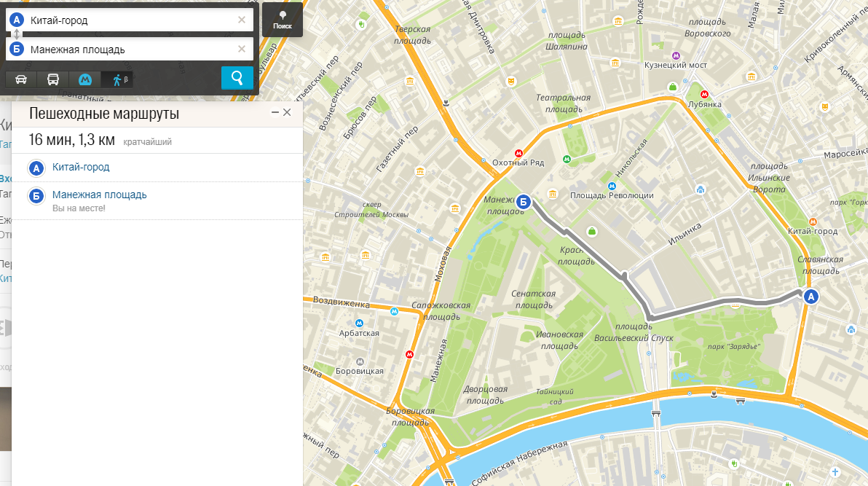Select the pedestrian walking mode

117,79
